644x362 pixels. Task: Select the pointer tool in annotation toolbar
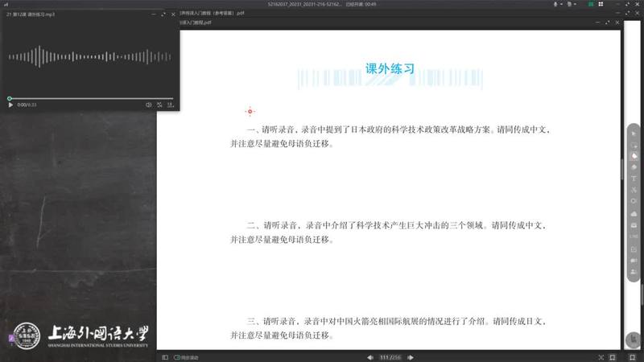[x=634, y=134]
